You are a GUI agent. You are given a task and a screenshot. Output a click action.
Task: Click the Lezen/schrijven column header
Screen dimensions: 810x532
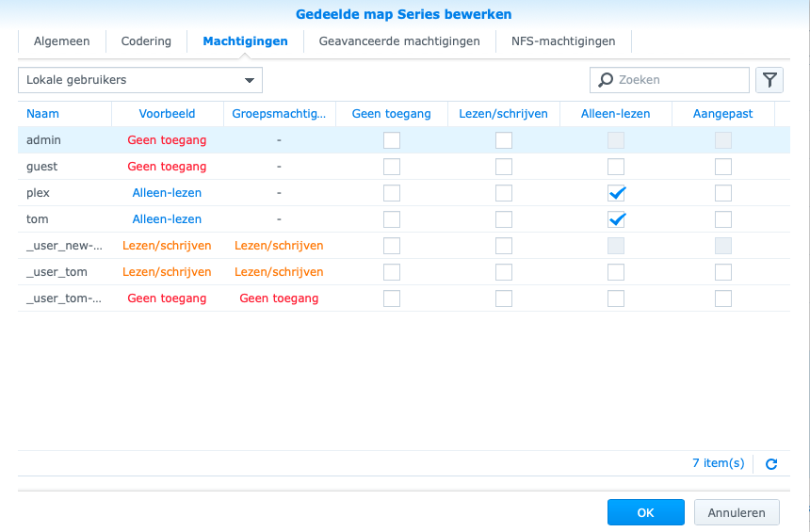click(x=504, y=114)
